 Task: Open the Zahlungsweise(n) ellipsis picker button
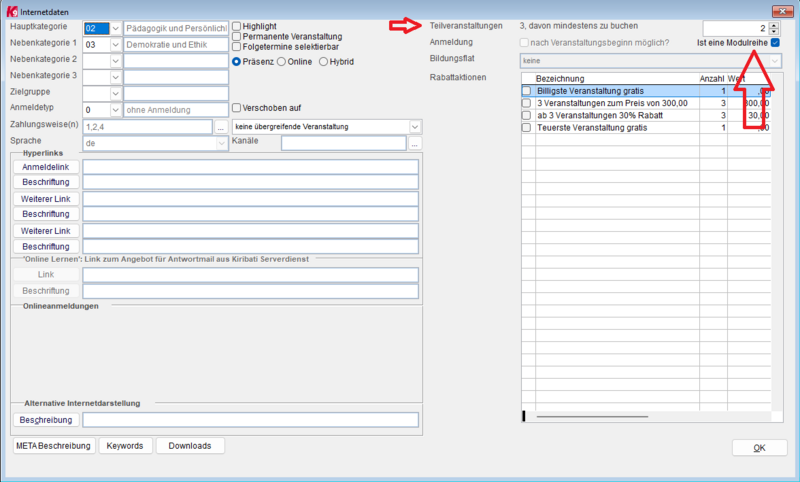(220, 127)
